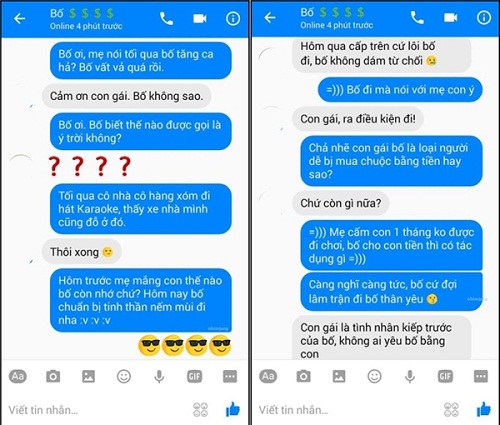
Task: Tap the back arrow in left chat
Action: coord(19,19)
